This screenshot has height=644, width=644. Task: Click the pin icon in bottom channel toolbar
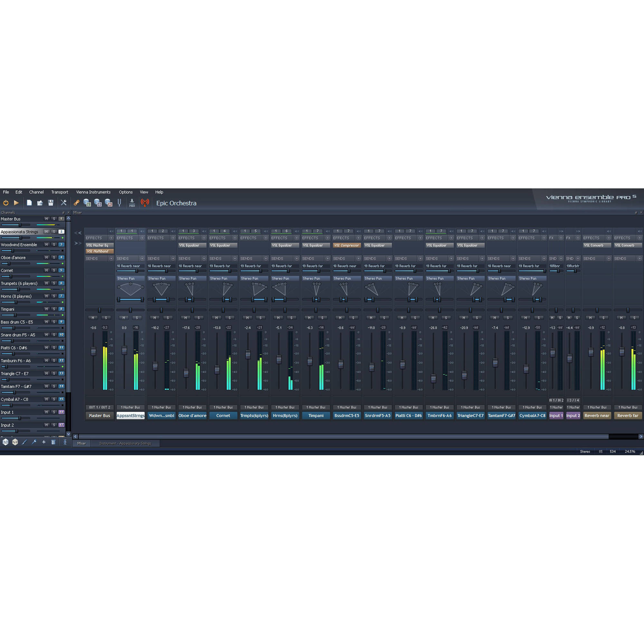(34, 442)
